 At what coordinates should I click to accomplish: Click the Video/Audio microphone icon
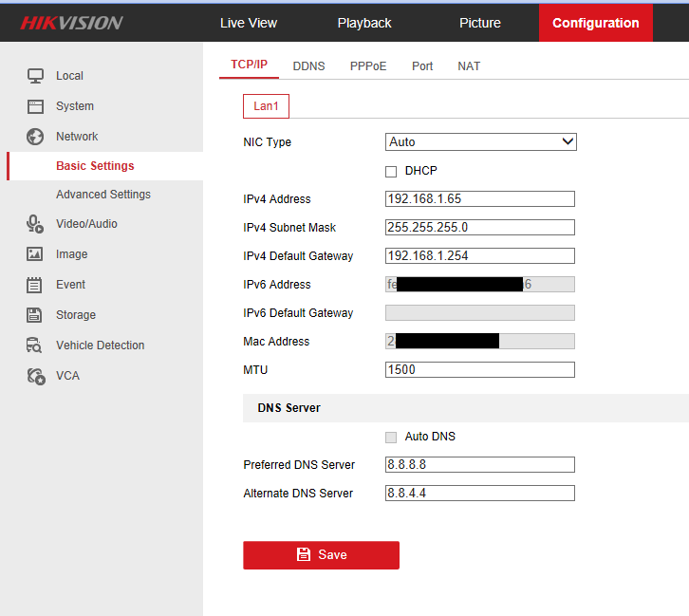click(35, 224)
